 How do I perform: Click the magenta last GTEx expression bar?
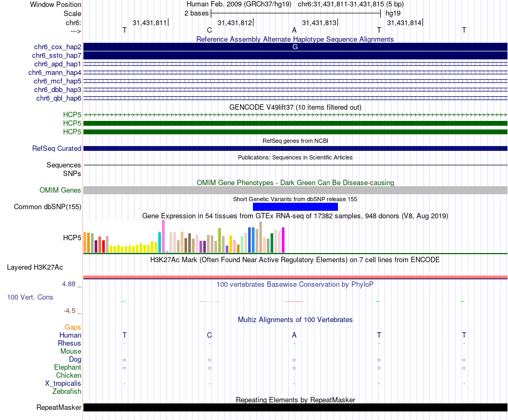[x=283, y=240]
